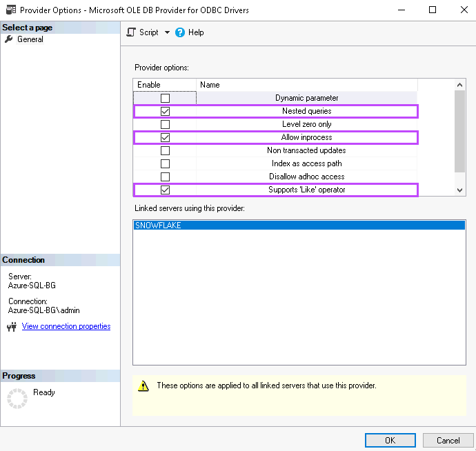Uncheck the Supports 'Like' operator checkbox
Image resolution: width=476 pixels, height=451 pixels.
coord(165,190)
